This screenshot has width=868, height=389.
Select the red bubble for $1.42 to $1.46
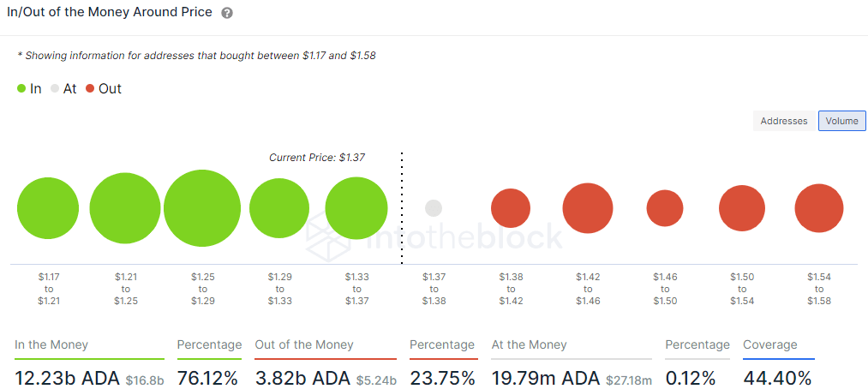point(588,208)
